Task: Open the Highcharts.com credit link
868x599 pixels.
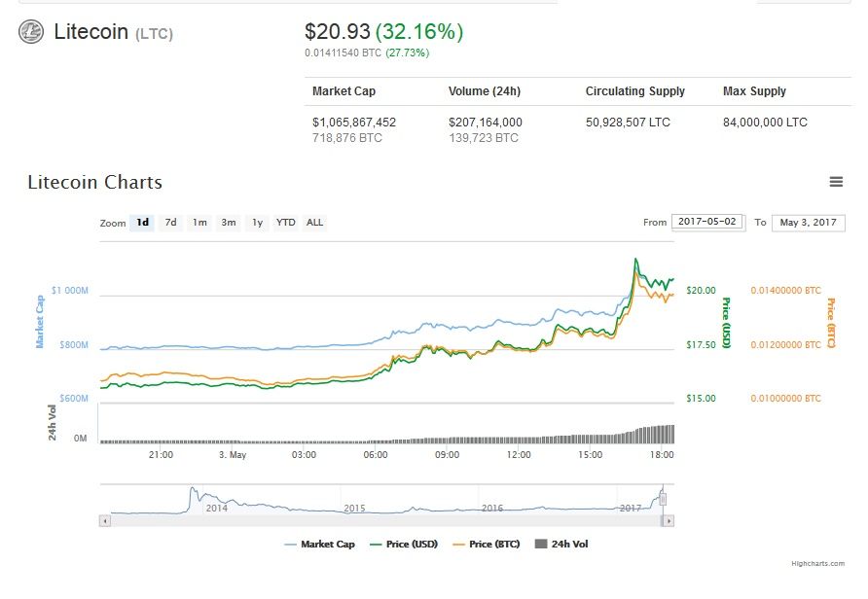Action: [x=817, y=564]
